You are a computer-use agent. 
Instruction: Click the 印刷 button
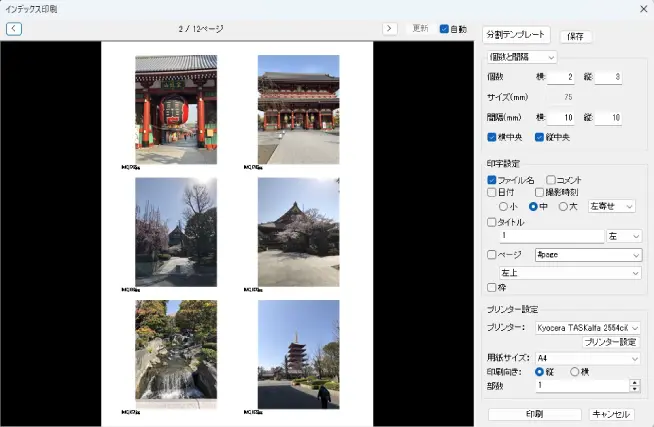[x=534, y=414]
